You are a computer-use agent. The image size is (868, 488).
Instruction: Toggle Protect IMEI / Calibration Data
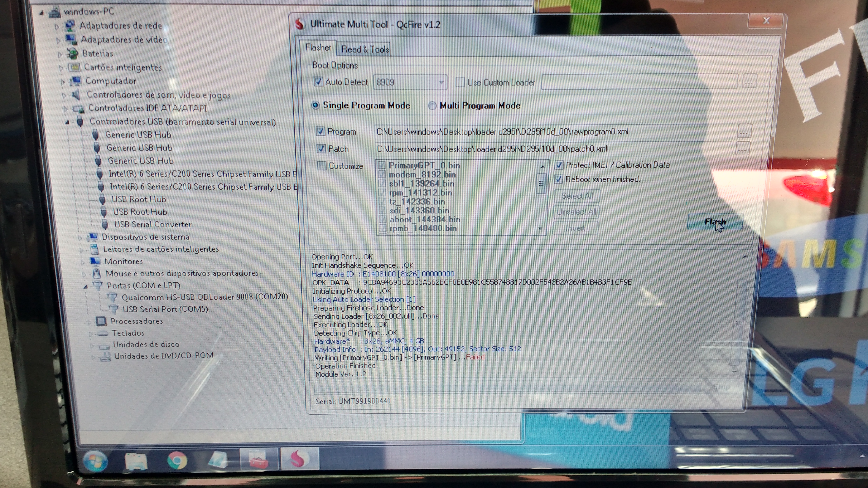(559, 165)
